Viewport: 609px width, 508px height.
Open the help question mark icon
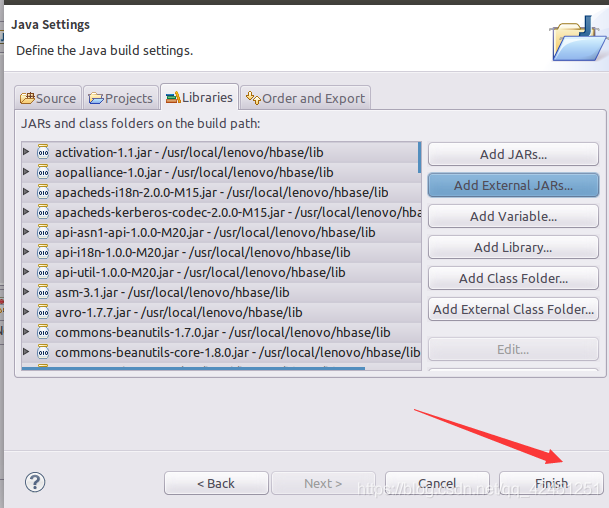pyautogui.click(x=35, y=482)
